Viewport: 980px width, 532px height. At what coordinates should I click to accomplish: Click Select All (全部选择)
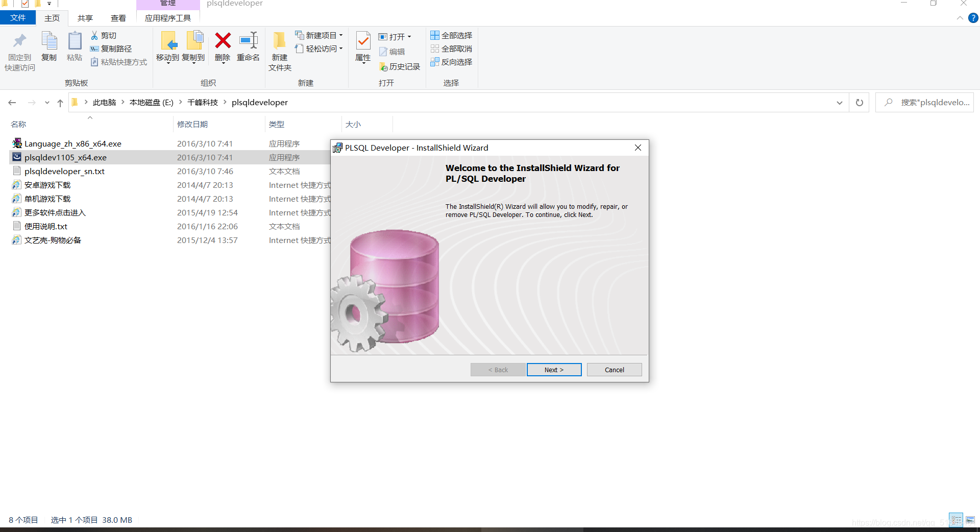[451, 35]
